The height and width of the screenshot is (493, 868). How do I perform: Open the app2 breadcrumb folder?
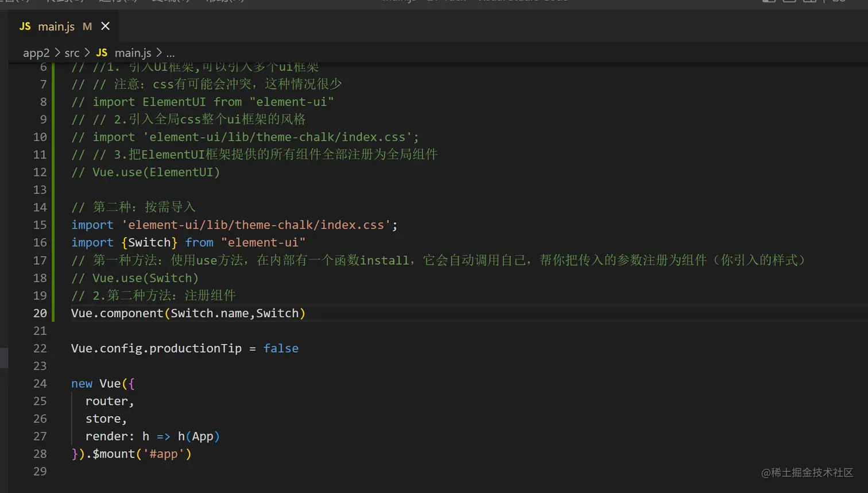(36, 53)
